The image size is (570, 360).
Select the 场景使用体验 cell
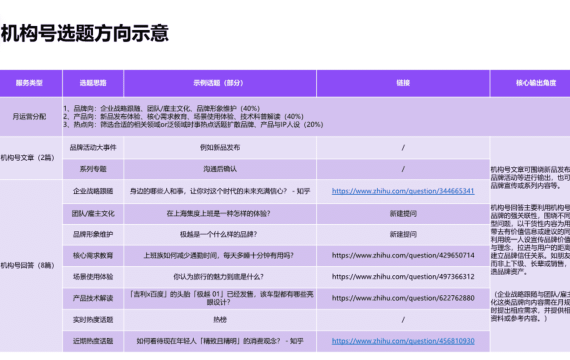click(x=93, y=277)
